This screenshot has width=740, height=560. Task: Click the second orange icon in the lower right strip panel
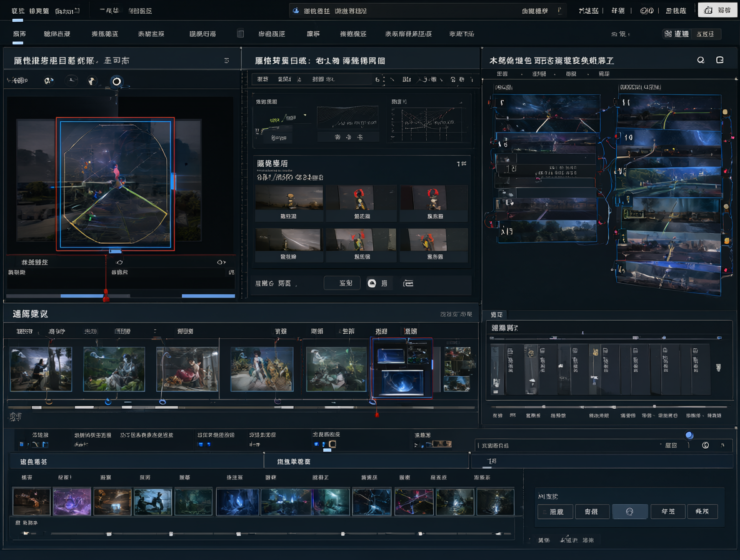pyautogui.click(x=596, y=352)
